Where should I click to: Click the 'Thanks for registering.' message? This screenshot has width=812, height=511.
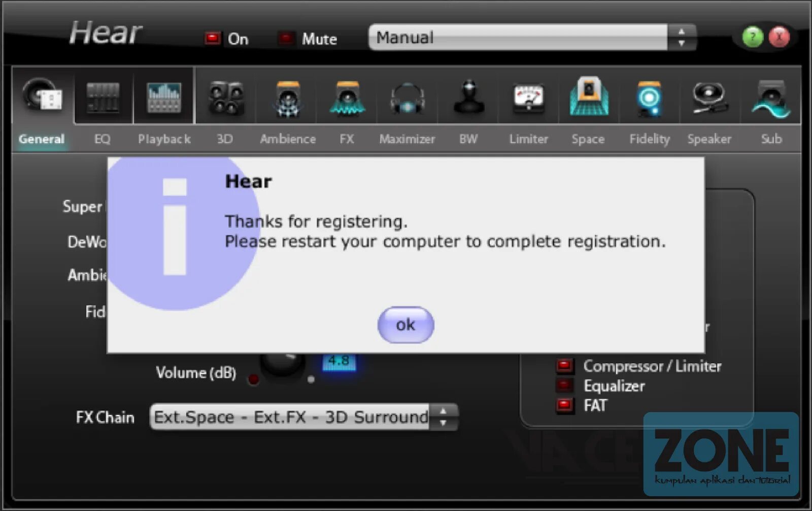[316, 221]
